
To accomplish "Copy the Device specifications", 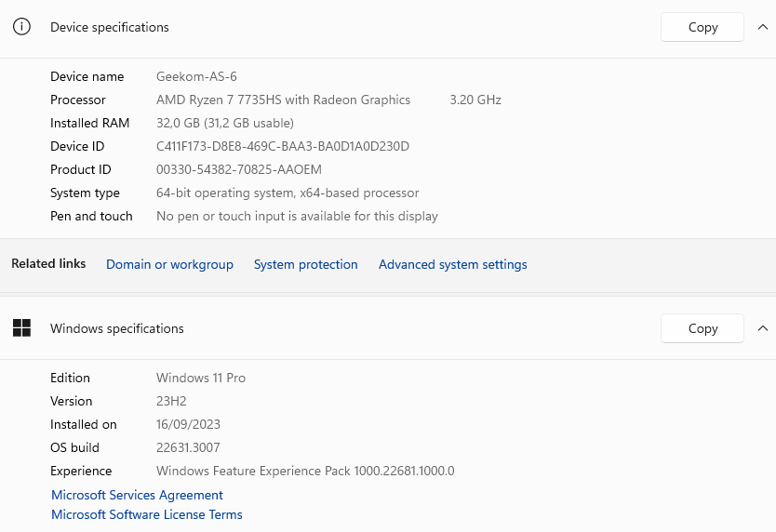I will click(x=702, y=27).
